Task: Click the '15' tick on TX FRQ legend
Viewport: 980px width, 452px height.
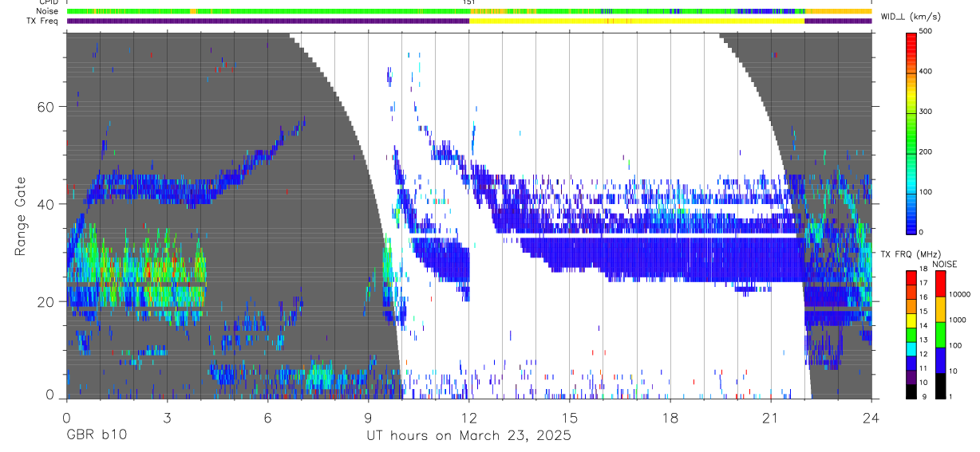Action: [923, 312]
